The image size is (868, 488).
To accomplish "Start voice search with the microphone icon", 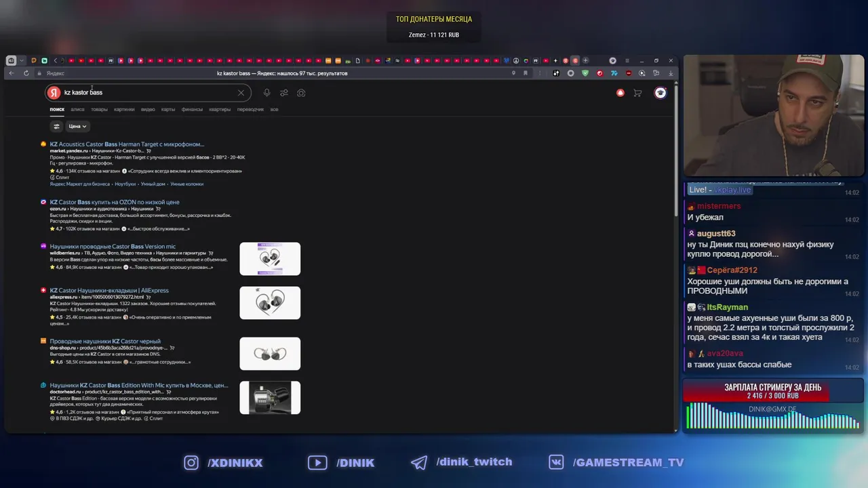I will [x=267, y=93].
